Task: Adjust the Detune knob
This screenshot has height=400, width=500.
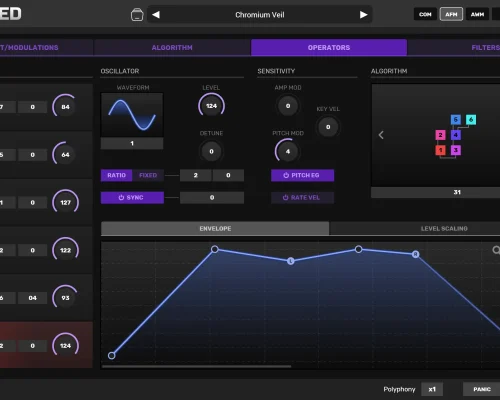Action: tap(211, 151)
